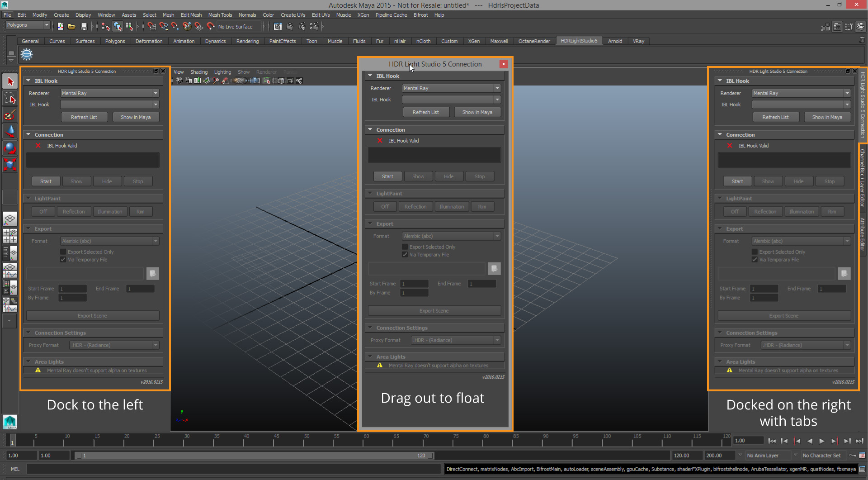Image resolution: width=868 pixels, height=480 pixels.
Task: Open Renderer dropdown in right docked panel
Action: pos(801,93)
